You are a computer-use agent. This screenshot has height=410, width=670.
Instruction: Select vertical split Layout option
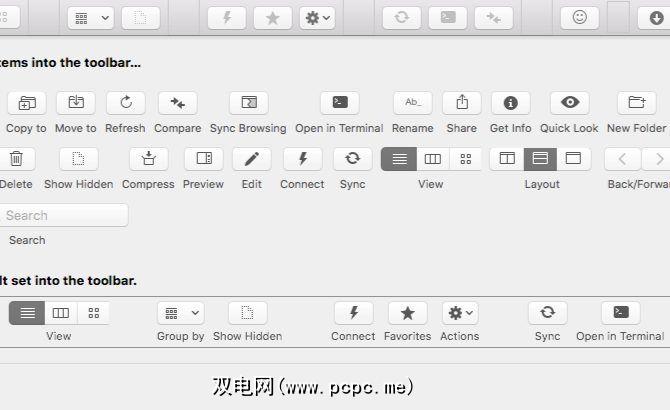pos(507,159)
